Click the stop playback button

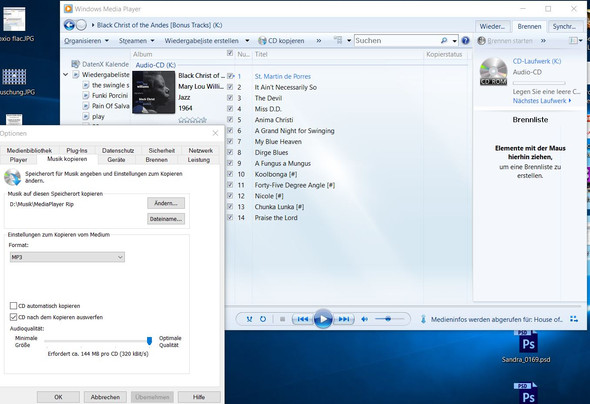coord(282,319)
